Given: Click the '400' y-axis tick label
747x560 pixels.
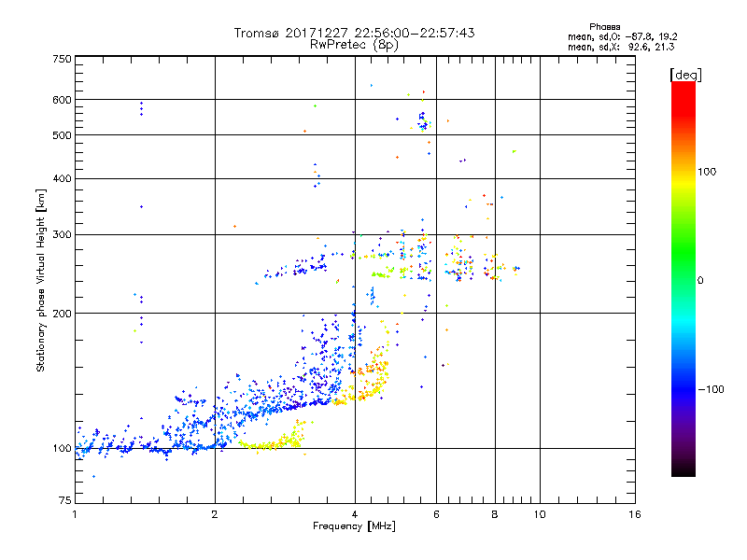Looking at the screenshot, I should (x=62, y=179).
